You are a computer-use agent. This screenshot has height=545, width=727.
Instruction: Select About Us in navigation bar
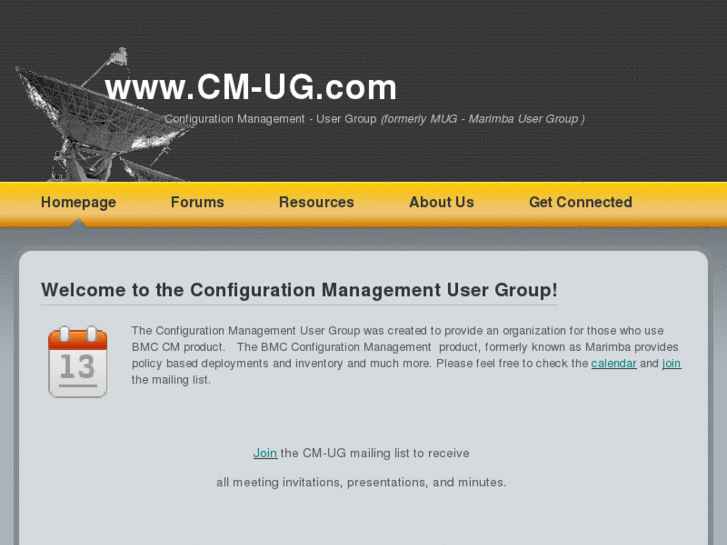(441, 202)
